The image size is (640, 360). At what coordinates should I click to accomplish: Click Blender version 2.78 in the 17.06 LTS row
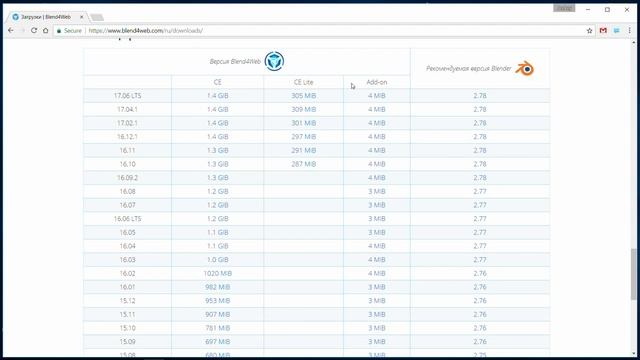pyautogui.click(x=480, y=96)
